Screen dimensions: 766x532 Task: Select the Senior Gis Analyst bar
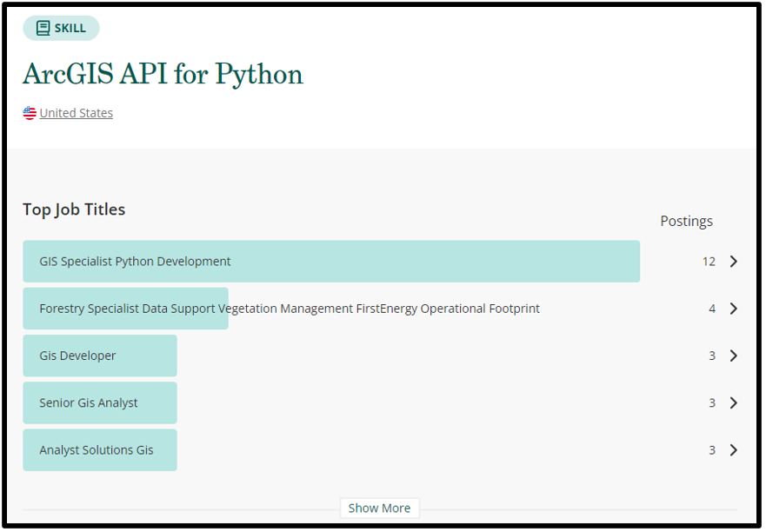100,402
